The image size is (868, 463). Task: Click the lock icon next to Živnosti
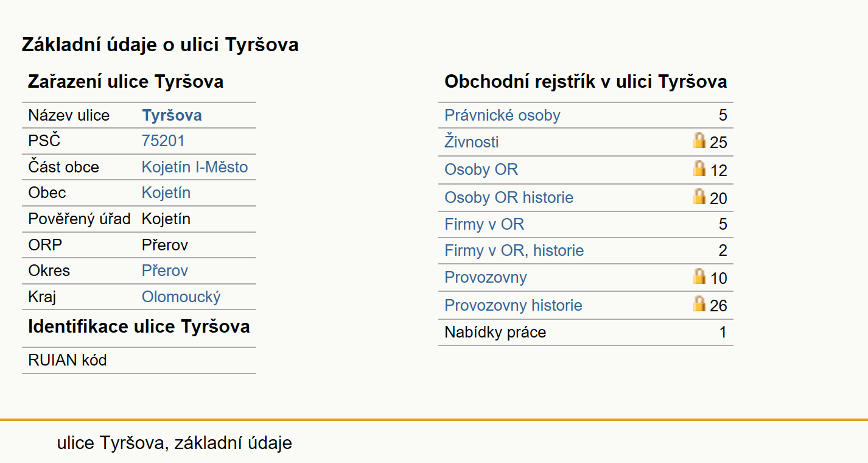pyautogui.click(x=699, y=141)
